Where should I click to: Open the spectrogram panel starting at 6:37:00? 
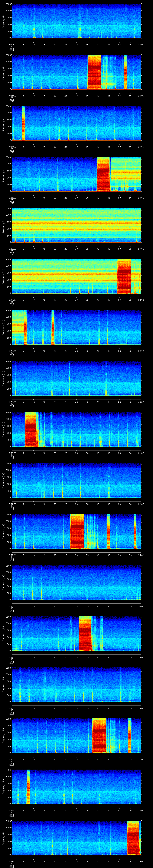pos(77,787)
